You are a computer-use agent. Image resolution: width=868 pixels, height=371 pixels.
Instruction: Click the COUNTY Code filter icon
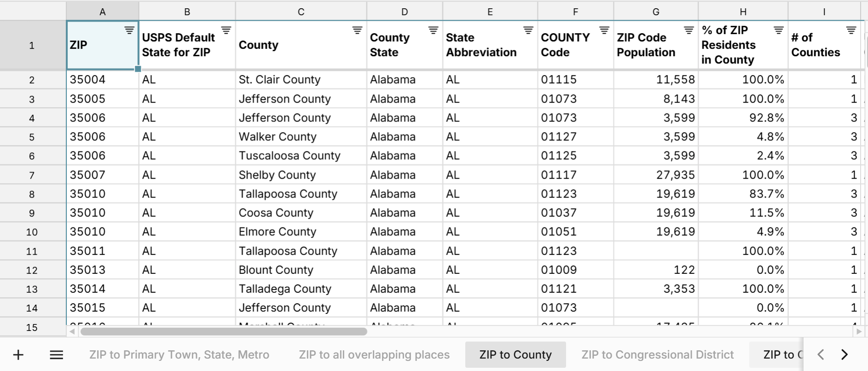603,30
